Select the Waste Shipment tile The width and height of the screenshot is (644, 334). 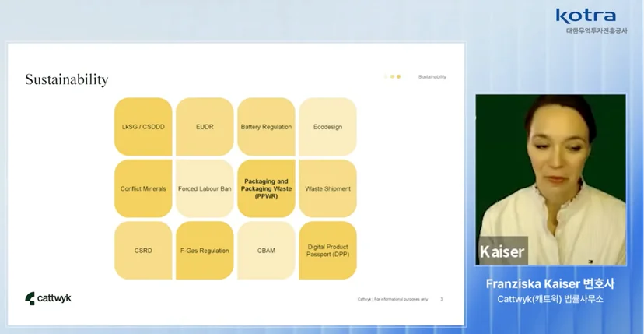pyautogui.click(x=327, y=188)
